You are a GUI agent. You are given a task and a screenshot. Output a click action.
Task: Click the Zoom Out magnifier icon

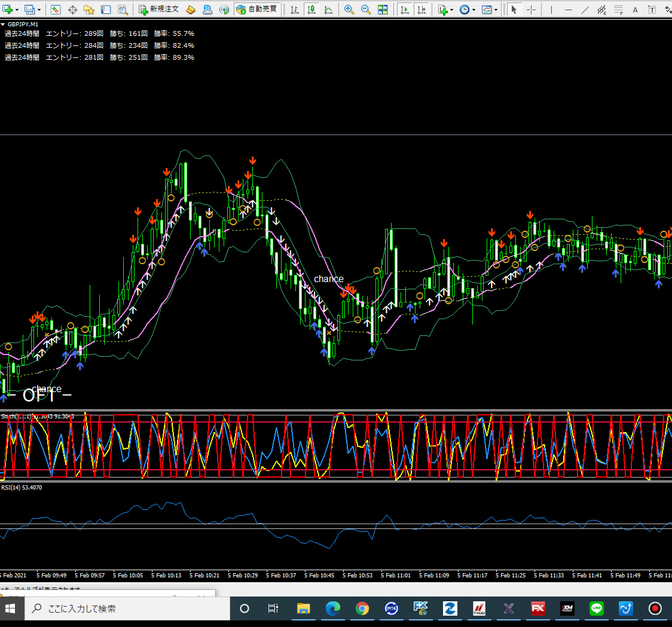click(x=365, y=10)
